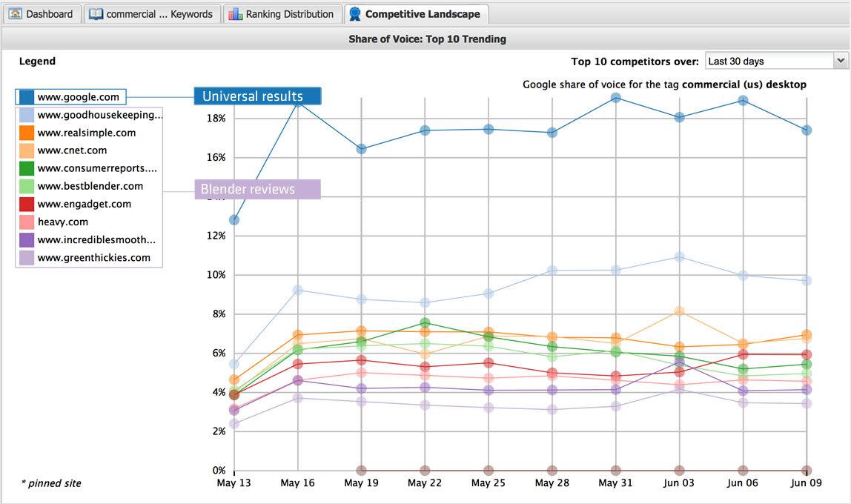Image resolution: width=851 pixels, height=504 pixels.
Task: Click the www.realsimple.com orange legend swatch
Action: point(26,133)
